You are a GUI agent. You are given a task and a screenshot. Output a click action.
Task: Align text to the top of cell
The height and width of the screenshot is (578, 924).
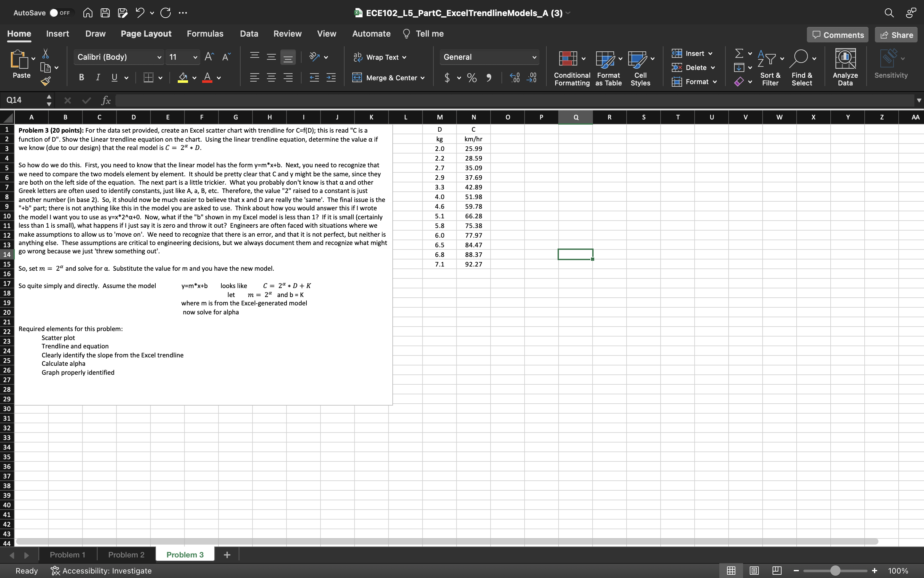coord(254,57)
